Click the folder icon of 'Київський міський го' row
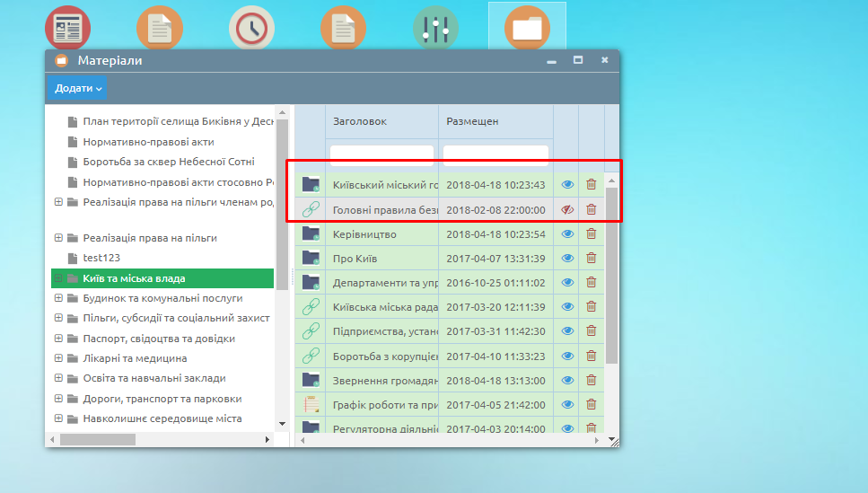868x493 pixels. coord(311,185)
